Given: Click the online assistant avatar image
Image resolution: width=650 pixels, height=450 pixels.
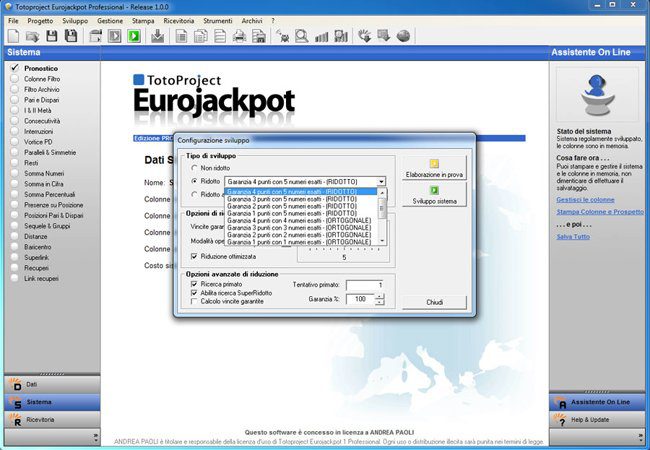Looking at the screenshot, I should click(x=597, y=94).
